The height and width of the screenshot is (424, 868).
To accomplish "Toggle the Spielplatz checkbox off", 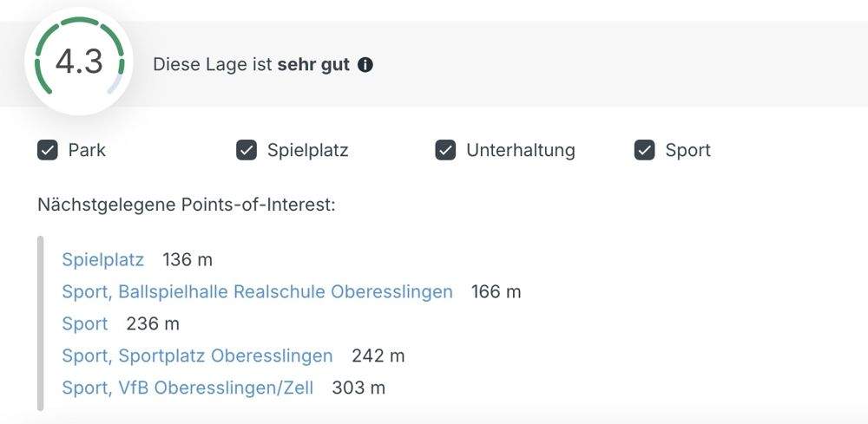I will pyautogui.click(x=247, y=150).
